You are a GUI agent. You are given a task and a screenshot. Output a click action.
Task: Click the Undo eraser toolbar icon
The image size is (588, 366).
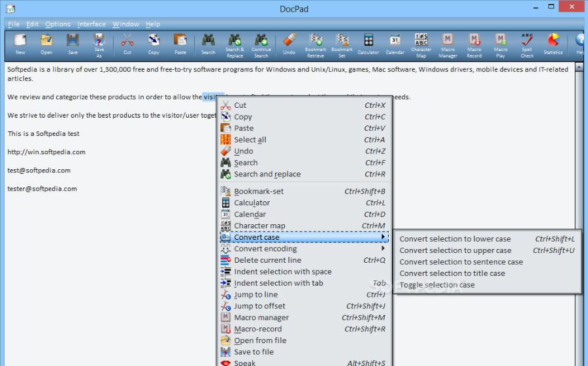pyautogui.click(x=289, y=44)
